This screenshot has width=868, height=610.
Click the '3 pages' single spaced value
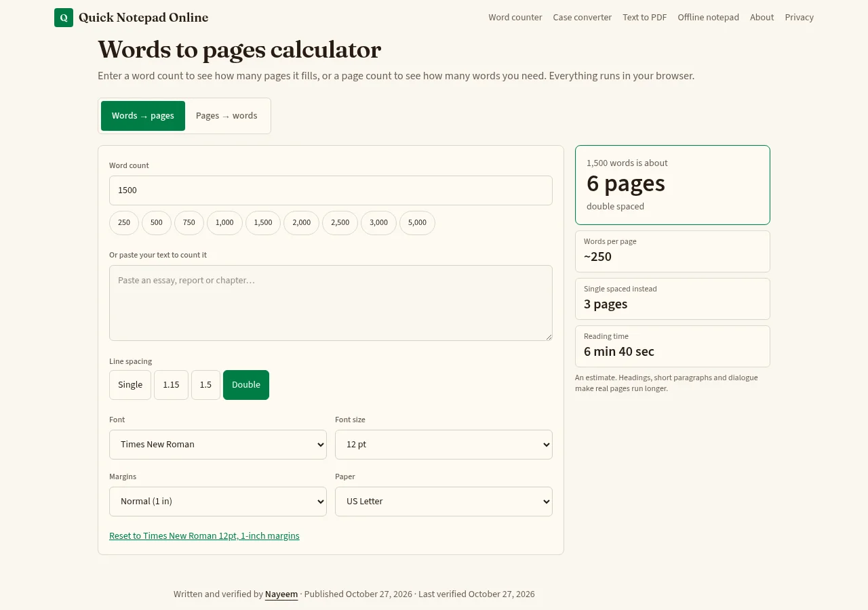(606, 304)
